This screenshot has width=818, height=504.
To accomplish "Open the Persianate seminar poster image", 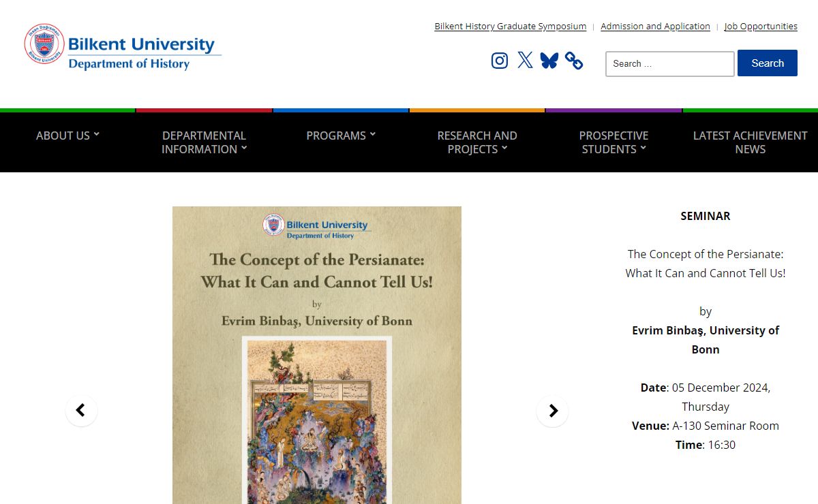I will 317,355.
